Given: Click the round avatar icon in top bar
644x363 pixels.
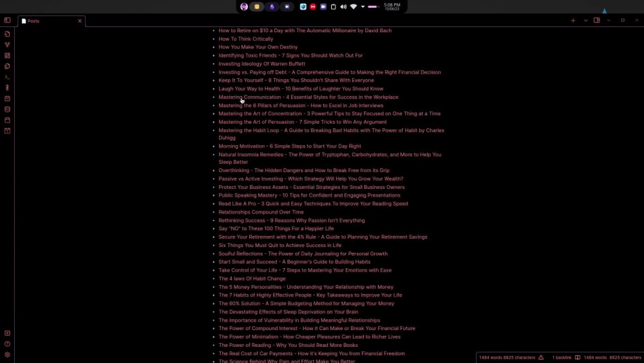Looking at the screenshot, I should [x=244, y=6].
